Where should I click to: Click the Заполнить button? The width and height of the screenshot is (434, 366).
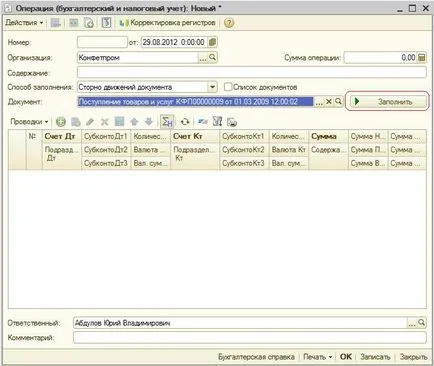[387, 102]
